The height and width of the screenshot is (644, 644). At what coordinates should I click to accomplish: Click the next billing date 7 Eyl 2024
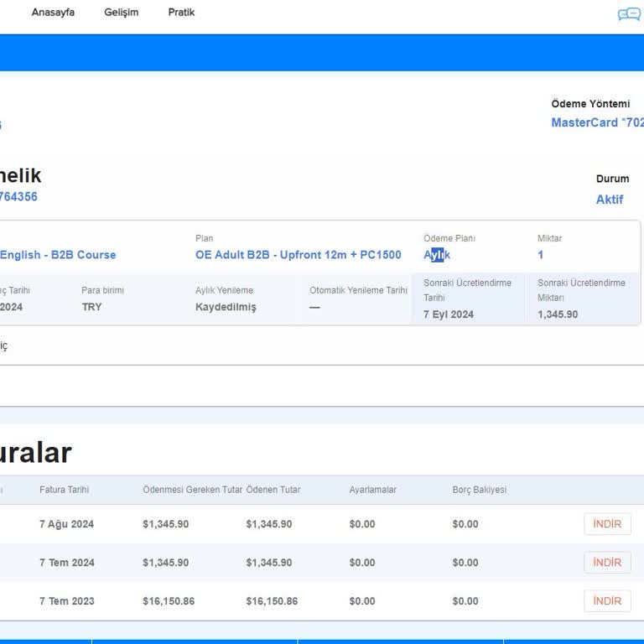click(x=449, y=314)
